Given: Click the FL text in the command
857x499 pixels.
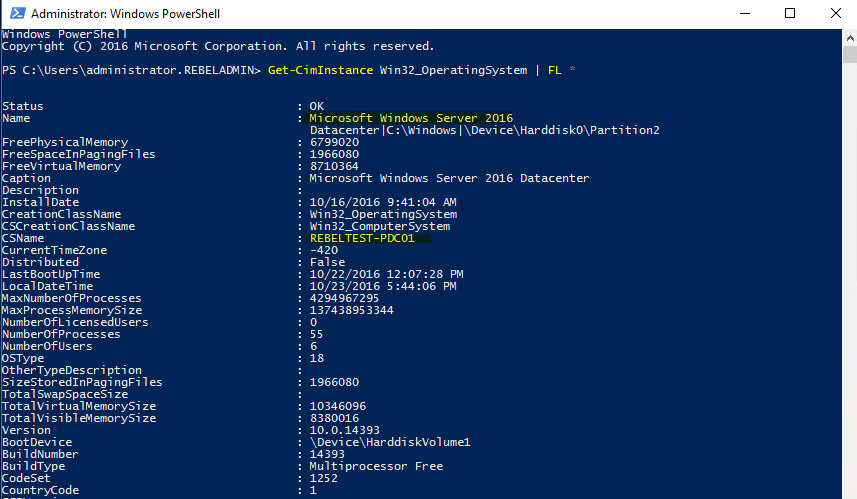Looking at the screenshot, I should [x=554, y=70].
